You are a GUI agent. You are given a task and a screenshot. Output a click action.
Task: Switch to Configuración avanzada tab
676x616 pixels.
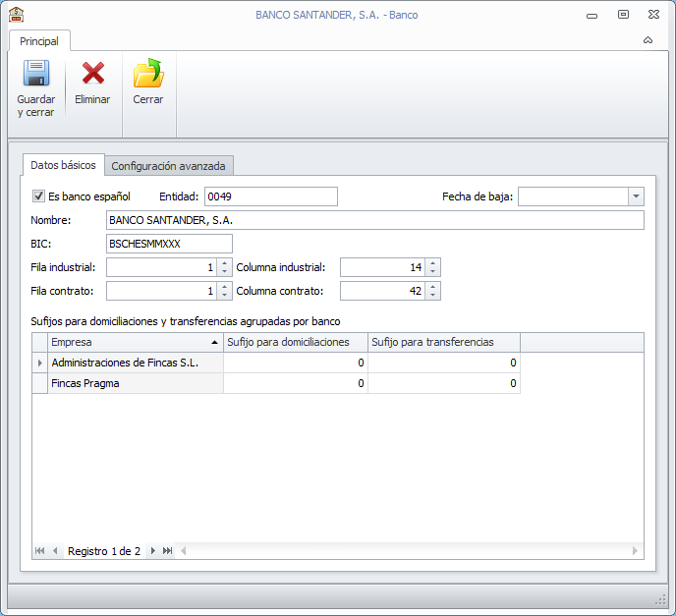pos(168,166)
